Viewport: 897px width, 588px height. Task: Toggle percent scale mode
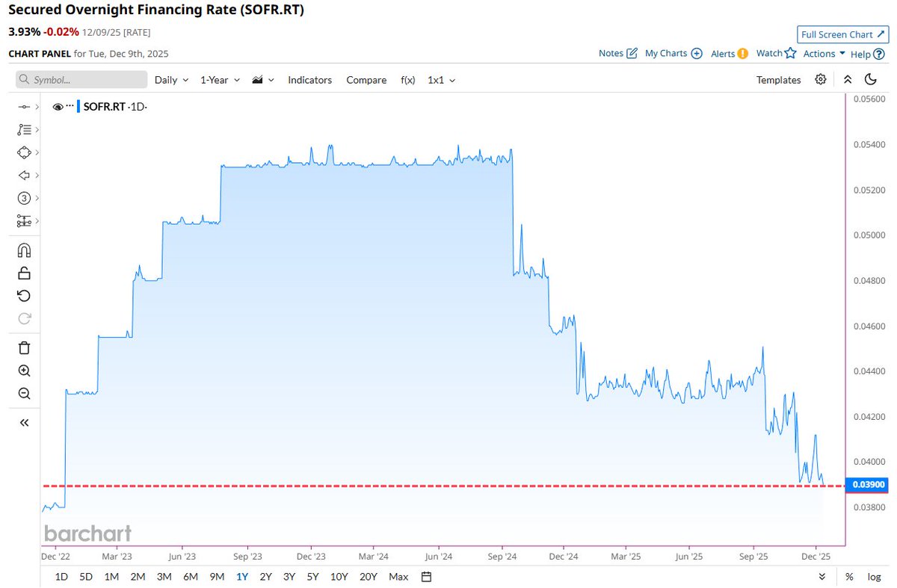coord(849,577)
